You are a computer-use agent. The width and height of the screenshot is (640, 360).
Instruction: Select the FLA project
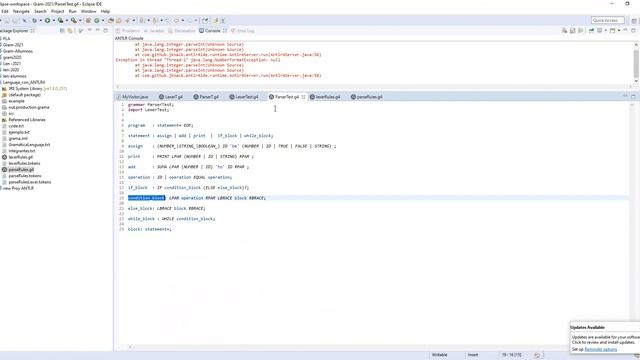[x=6, y=39]
